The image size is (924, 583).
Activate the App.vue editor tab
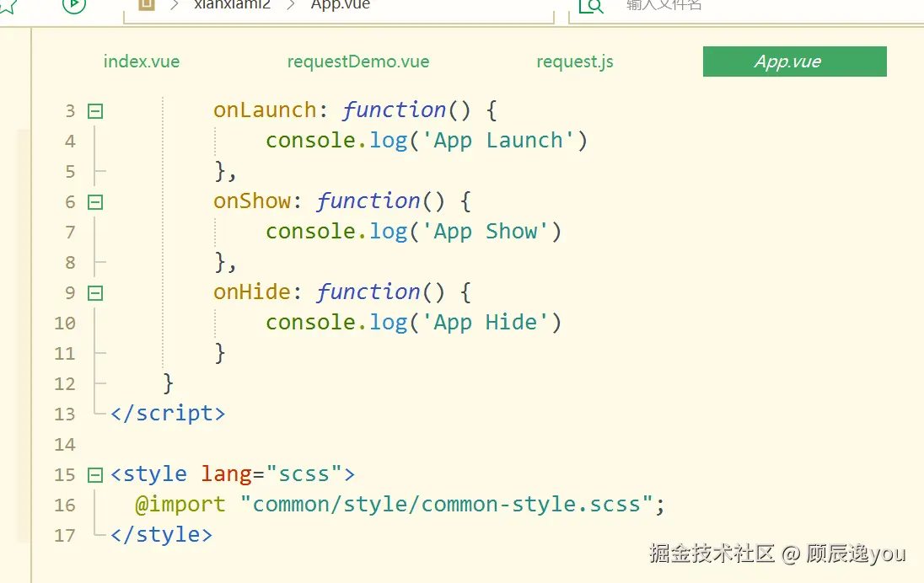pyautogui.click(x=794, y=62)
